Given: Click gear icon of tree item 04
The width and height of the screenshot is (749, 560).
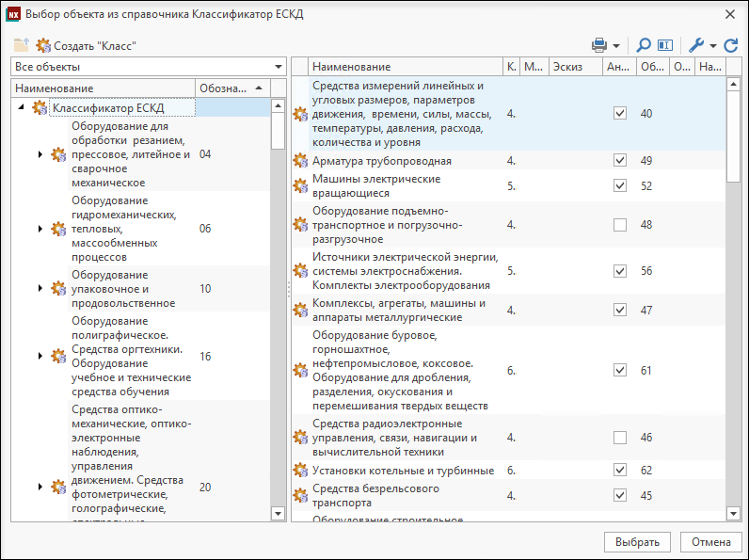Looking at the screenshot, I should (58, 154).
